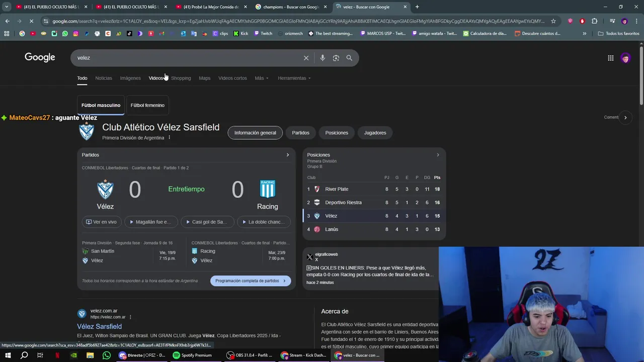Click the Deportivo Riestra standings row
This screenshot has width=644, height=362.
(x=374, y=203)
